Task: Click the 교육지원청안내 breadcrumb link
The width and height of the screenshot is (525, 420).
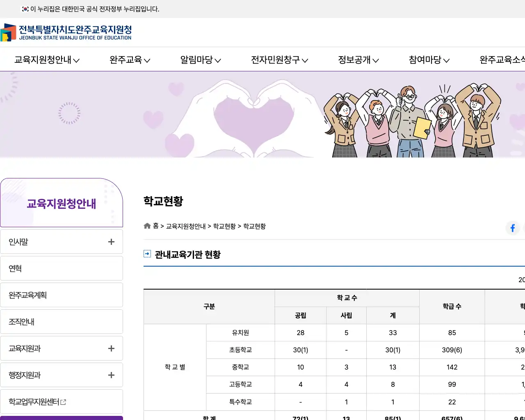Action: 185,226
